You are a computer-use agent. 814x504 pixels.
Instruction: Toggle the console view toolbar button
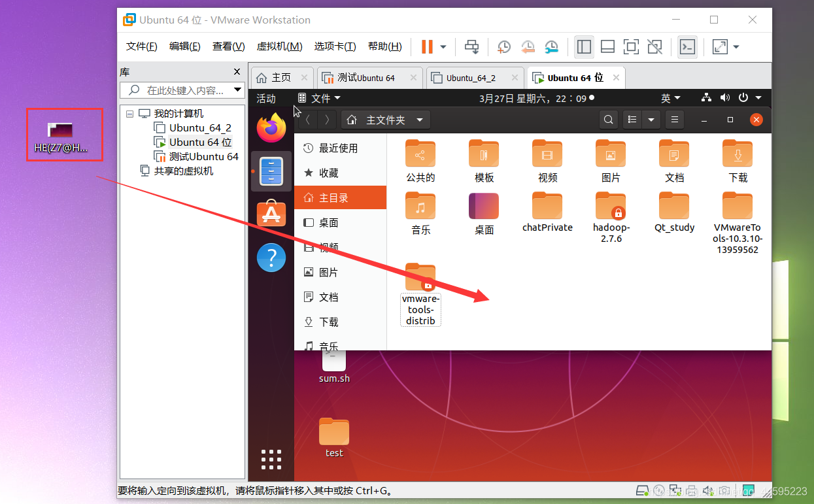[x=687, y=46]
